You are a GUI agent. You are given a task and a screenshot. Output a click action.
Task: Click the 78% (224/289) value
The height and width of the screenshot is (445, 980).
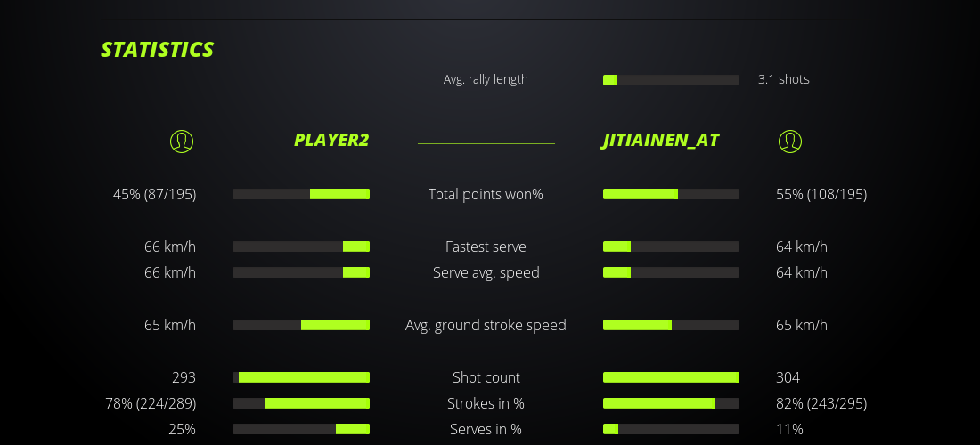pyautogui.click(x=151, y=403)
